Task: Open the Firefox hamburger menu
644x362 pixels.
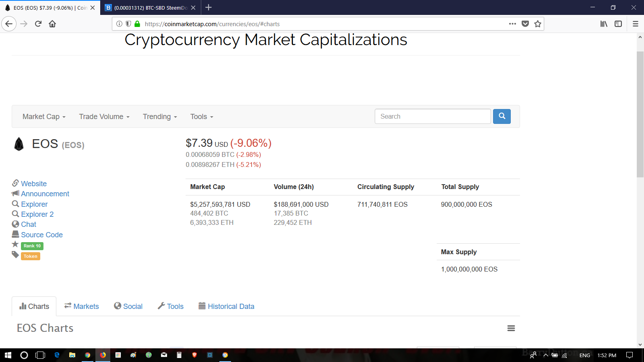Action: 636,24
